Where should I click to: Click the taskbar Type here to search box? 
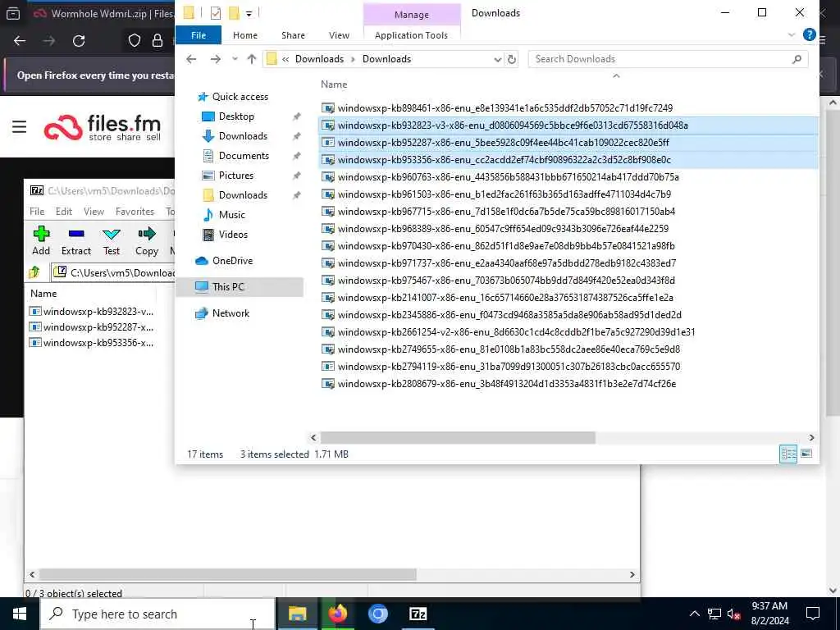pos(158,614)
